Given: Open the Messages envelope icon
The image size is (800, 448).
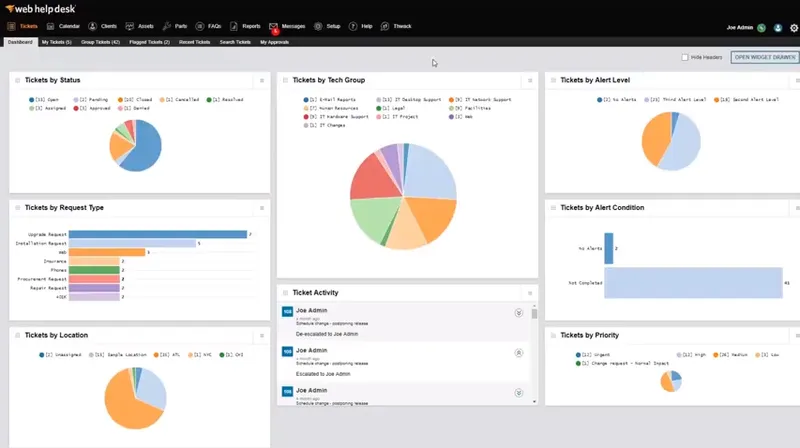Looking at the screenshot, I should (273, 26).
